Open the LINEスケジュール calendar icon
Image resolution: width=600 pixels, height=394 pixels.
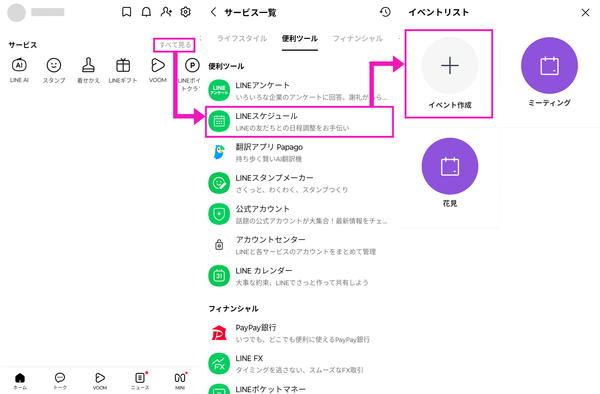point(219,121)
